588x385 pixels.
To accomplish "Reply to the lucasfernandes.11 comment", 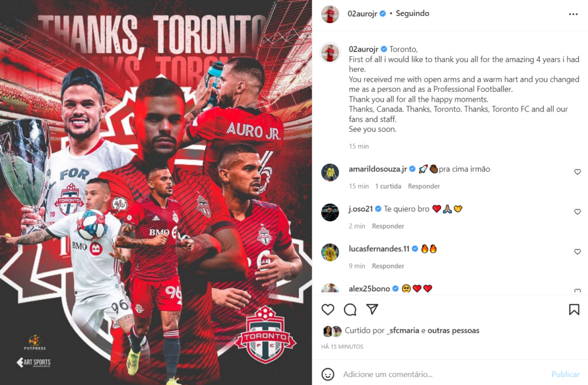I will pyautogui.click(x=388, y=265).
